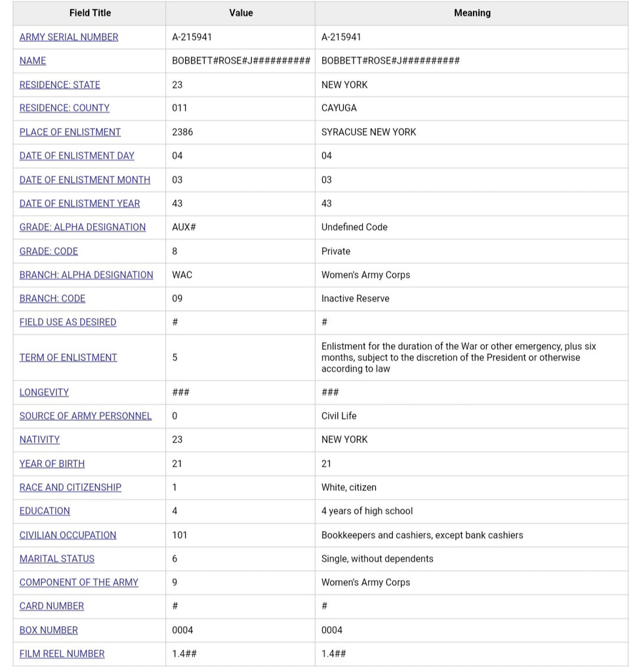Select DATE OF ENLISTMENT YEAR link

pyautogui.click(x=79, y=203)
